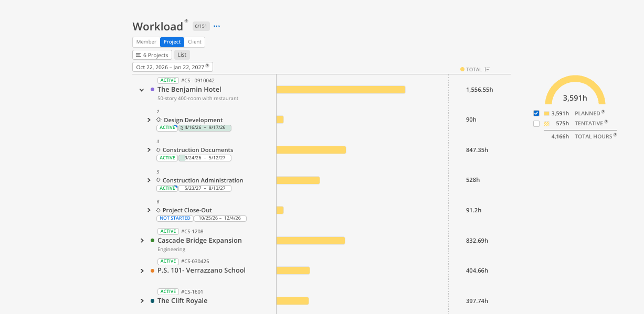This screenshot has width=644, height=314.
Task: Expand P.S. 101- Verrazzano School project
Action: click(x=142, y=271)
